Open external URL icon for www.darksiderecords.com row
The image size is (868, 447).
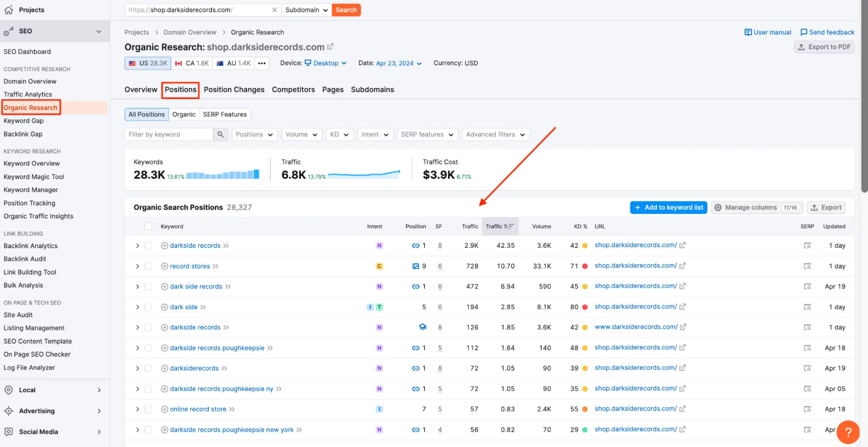click(x=683, y=327)
